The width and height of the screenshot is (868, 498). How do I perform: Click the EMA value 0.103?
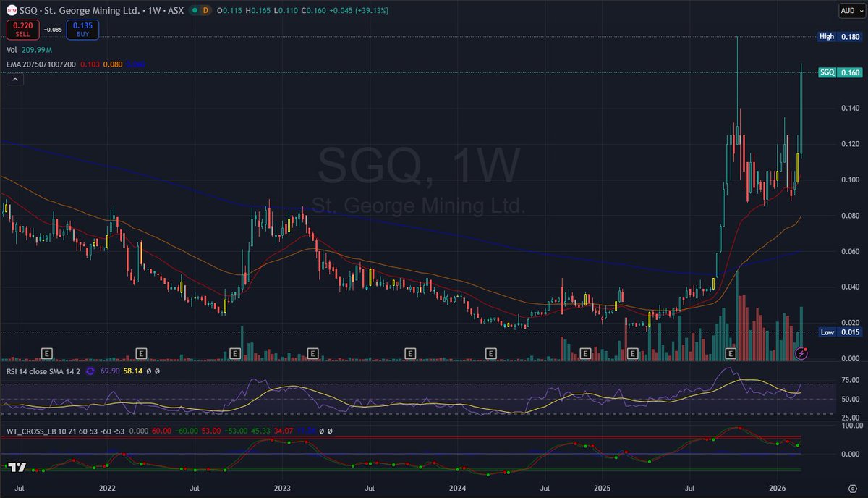[x=89, y=65]
